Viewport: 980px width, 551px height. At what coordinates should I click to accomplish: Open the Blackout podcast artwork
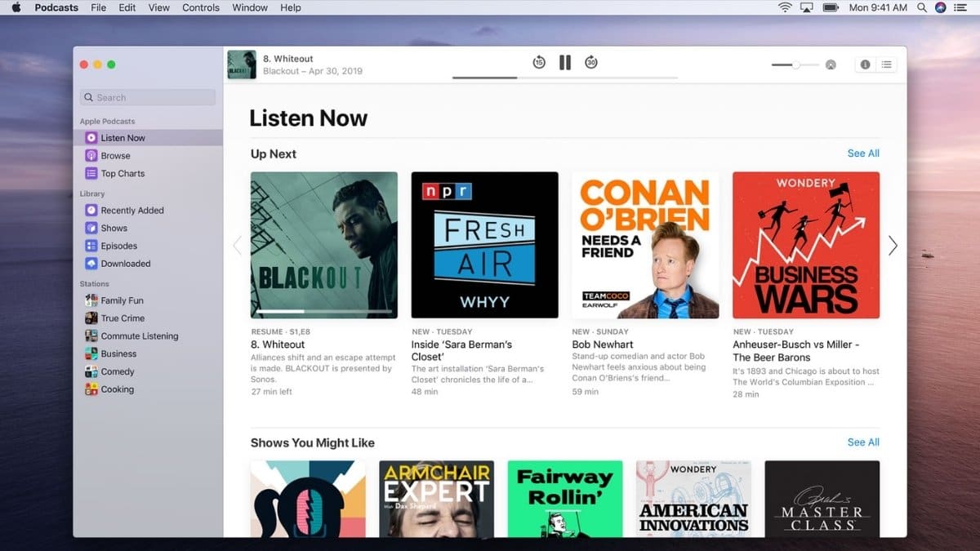[x=324, y=245]
